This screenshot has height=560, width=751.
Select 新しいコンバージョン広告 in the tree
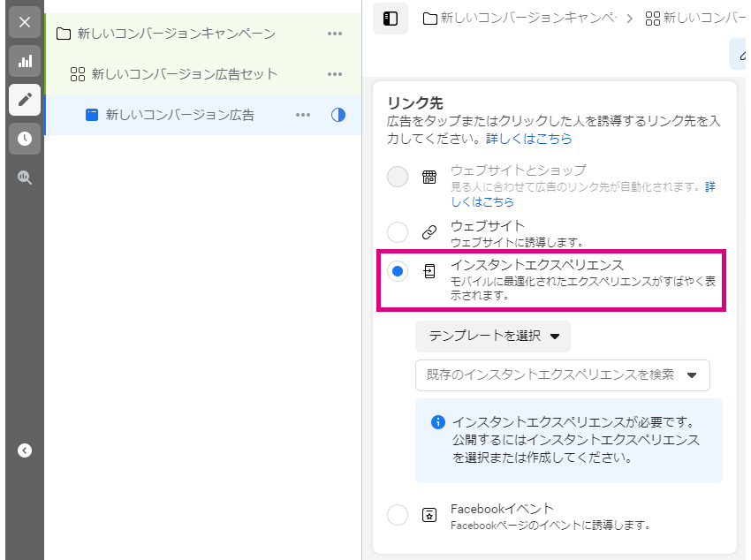coord(179,115)
